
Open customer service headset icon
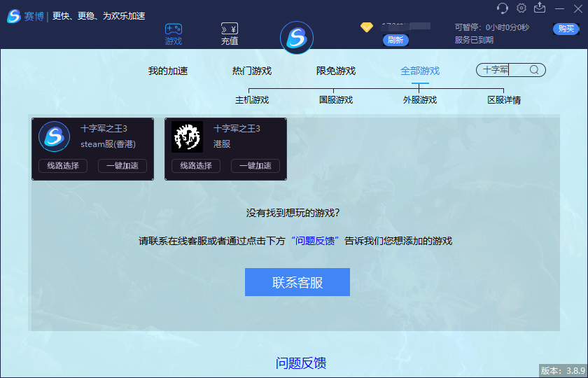[x=502, y=8]
